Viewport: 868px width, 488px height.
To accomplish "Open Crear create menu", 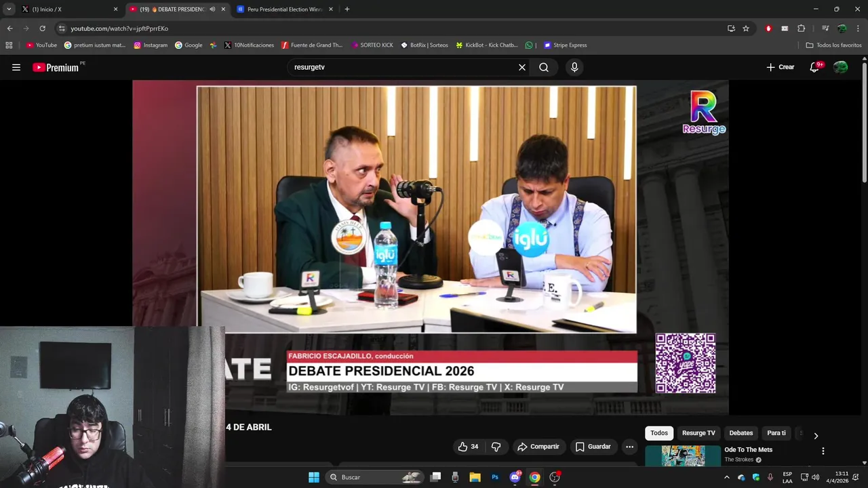I will (781, 67).
